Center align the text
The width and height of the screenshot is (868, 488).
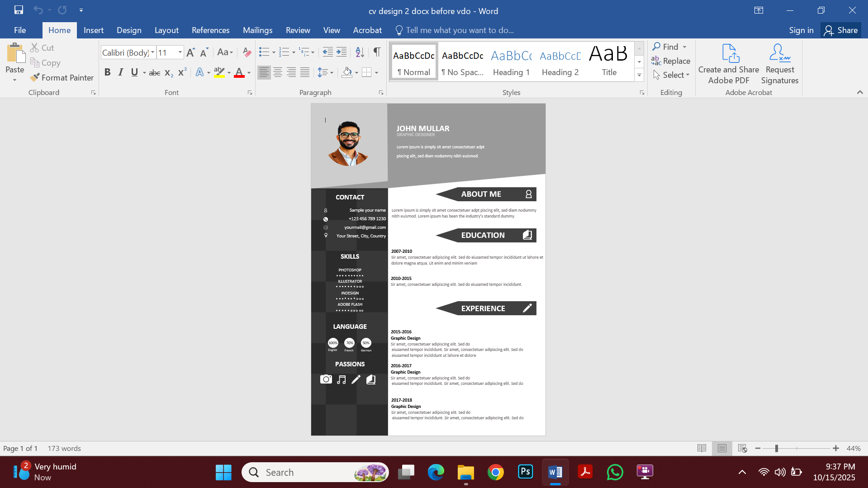(x=278, y=72)
